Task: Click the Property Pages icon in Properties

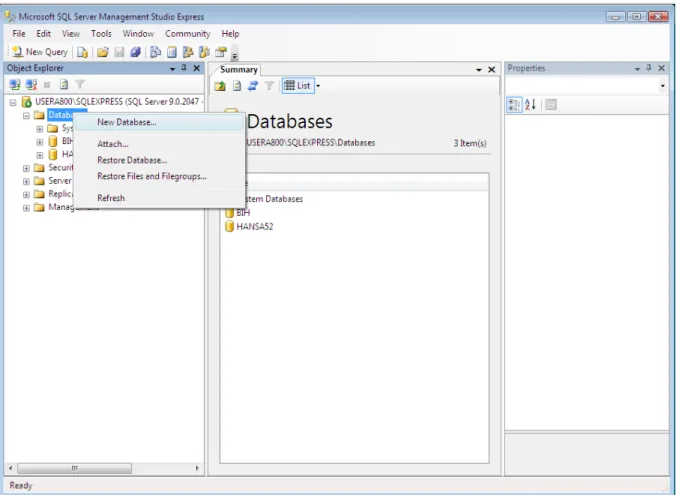Action: point(551,105)
